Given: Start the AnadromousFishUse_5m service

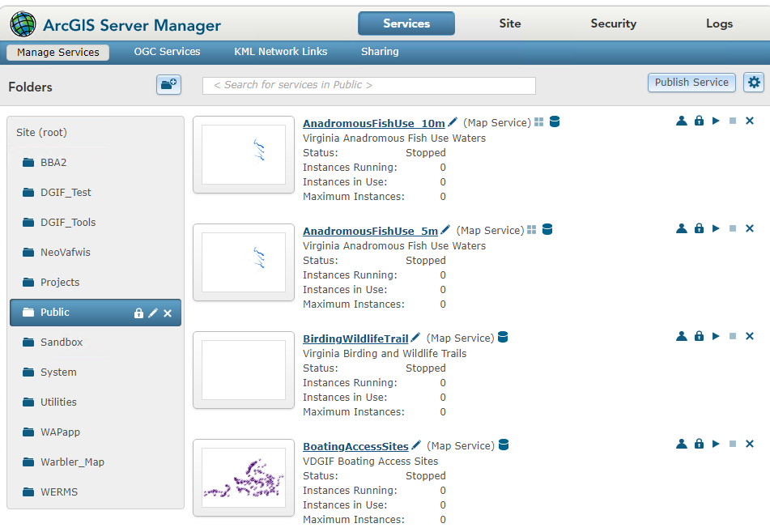Looking at the screenshot, I should 716,228.
